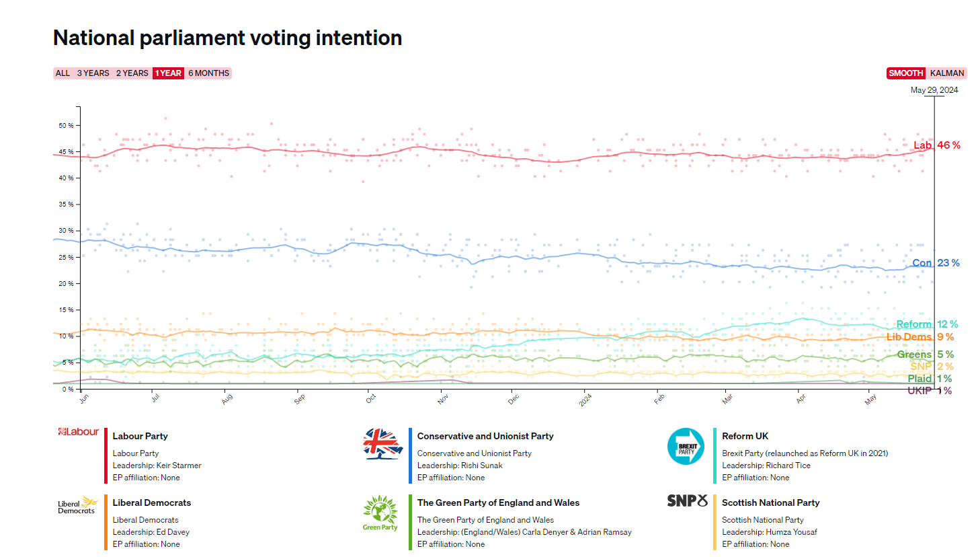Open the Reform UK party heading
The width and height of the screenshot is (980, 557).
coord(745,436)
